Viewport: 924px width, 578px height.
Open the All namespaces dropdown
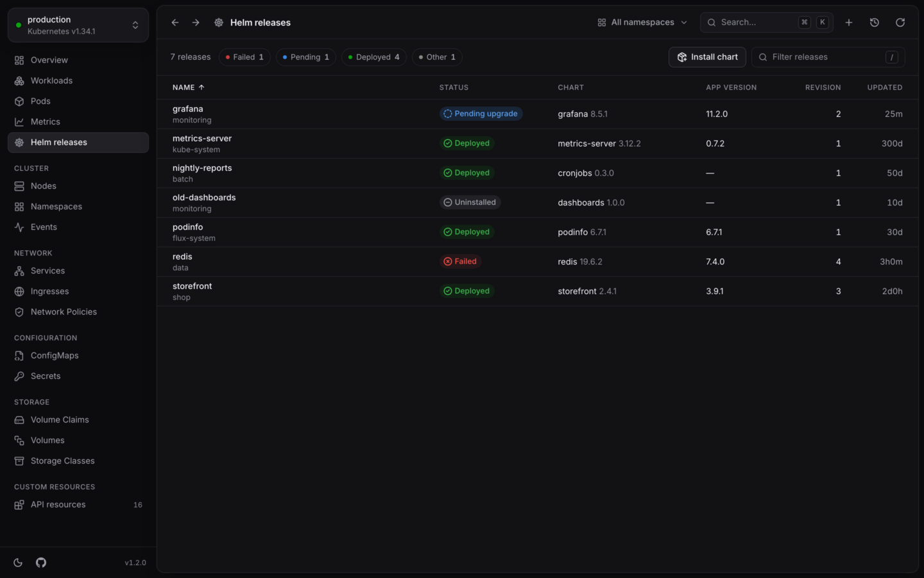(x=642, y=22)
